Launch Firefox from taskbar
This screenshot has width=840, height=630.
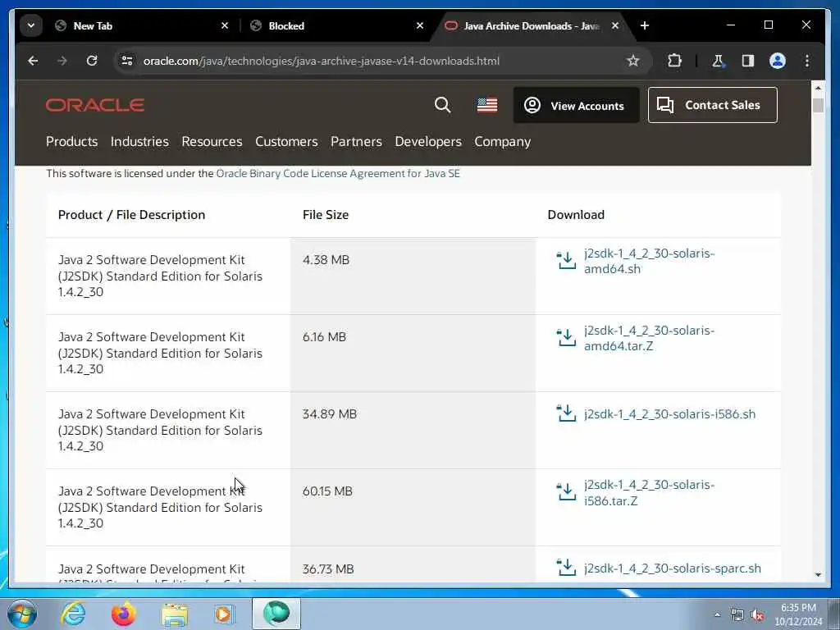(x=123, y=614)
